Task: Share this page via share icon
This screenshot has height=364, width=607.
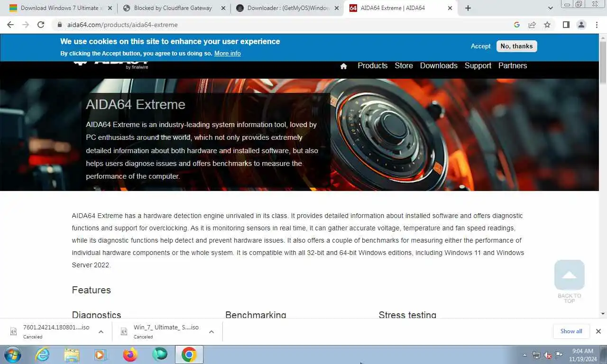Action: pos(532,25)
